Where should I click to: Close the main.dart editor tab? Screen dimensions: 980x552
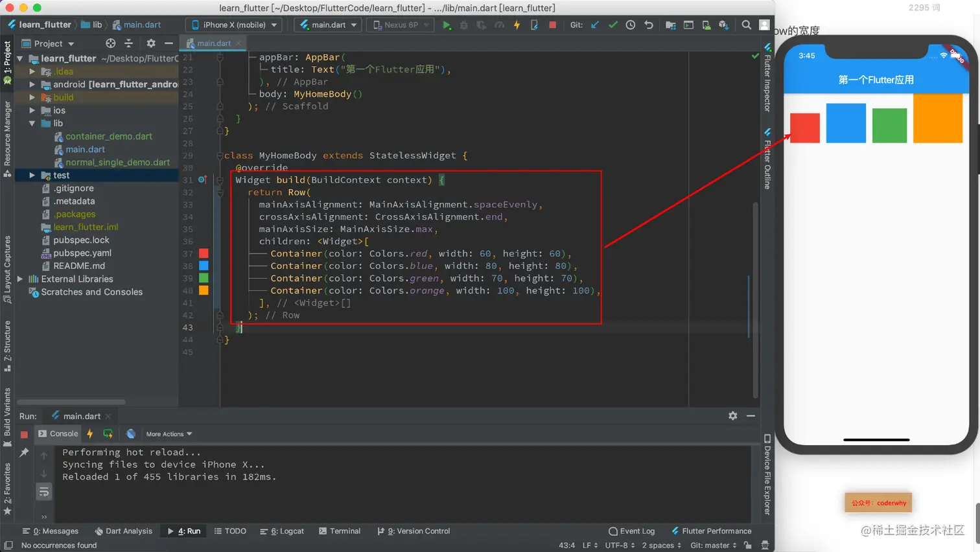tap(239, 43)
